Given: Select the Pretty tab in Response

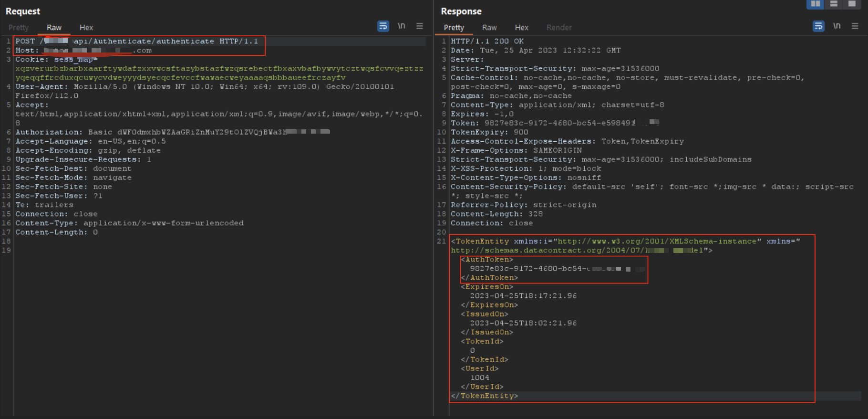Looking at the screenshot, I should (x=454, y=28).
